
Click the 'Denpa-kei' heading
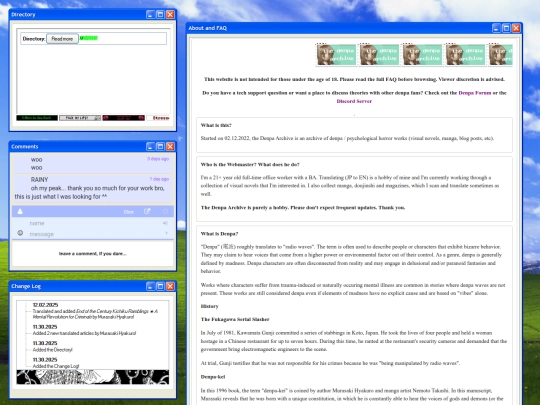[213, 377]
